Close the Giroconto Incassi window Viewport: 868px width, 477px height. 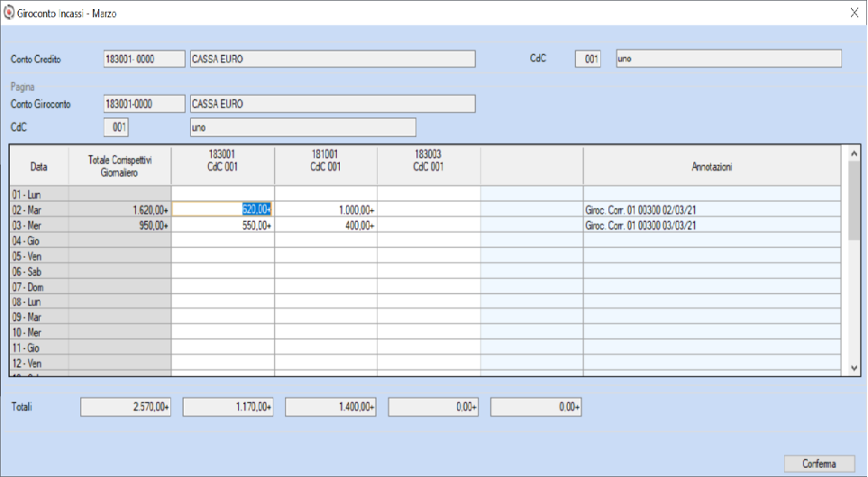tap(854, 14)
